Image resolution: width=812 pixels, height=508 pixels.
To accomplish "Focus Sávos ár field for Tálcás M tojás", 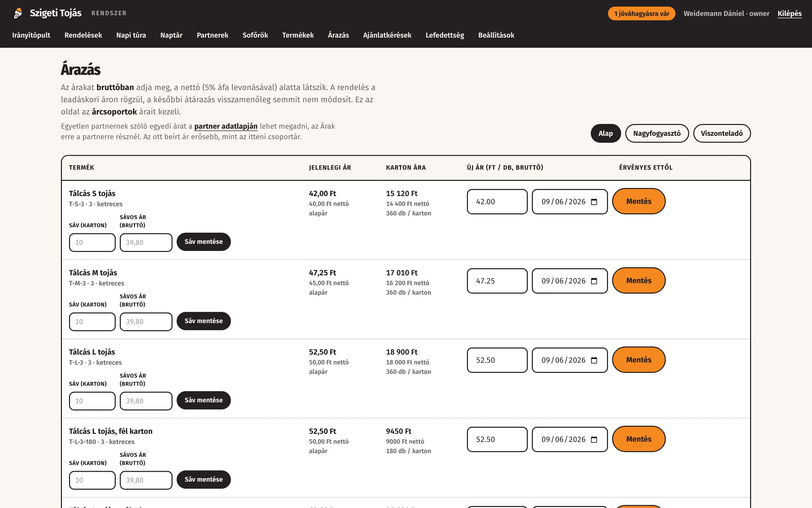I will pyautogui.click(x=146, y=322).
